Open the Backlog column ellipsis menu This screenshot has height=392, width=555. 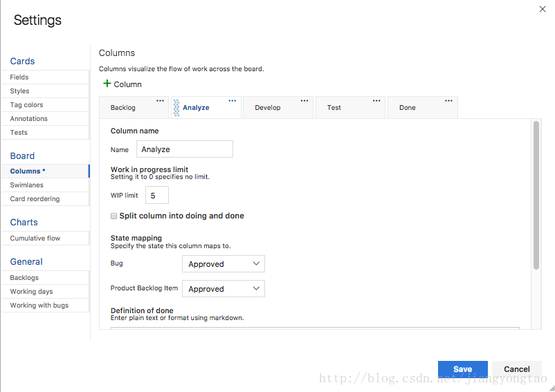pos(160,101)
